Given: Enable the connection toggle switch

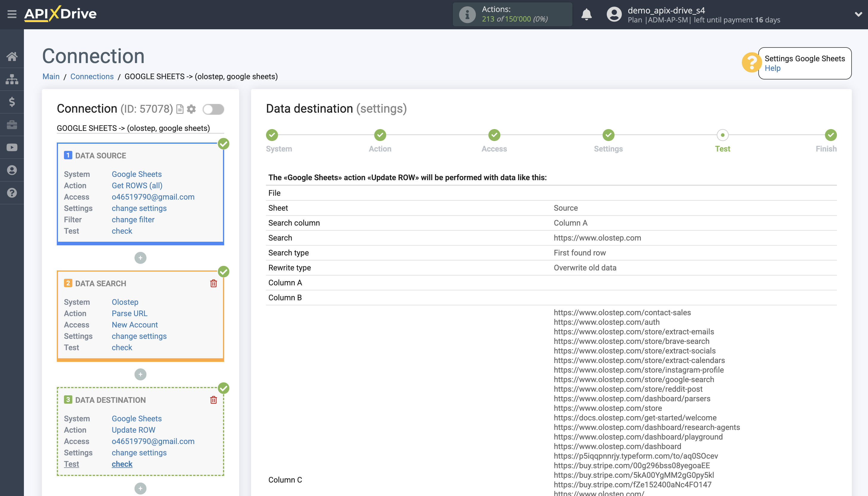Looking at the screenshot, I should coord(213,110).
